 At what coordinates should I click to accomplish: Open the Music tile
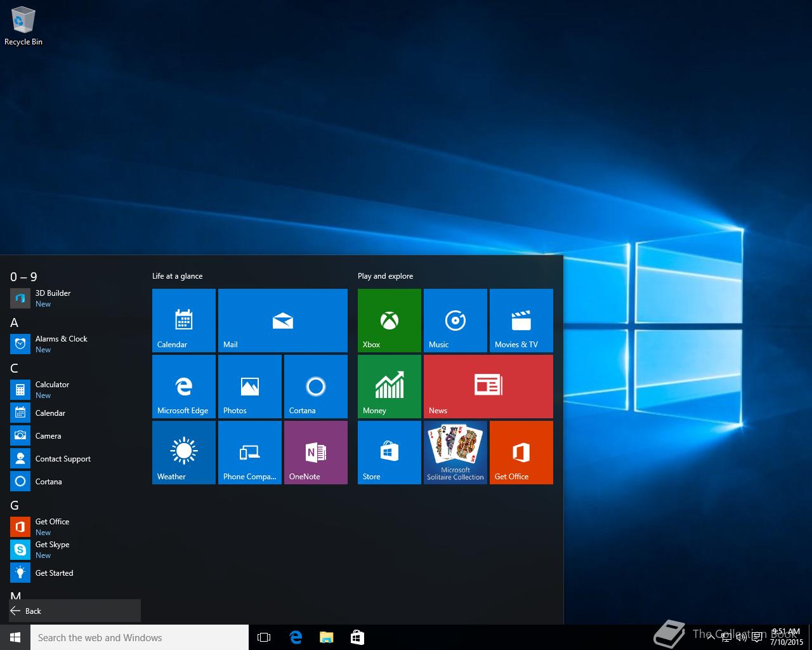pyautogui.click(x=455, y=321)
